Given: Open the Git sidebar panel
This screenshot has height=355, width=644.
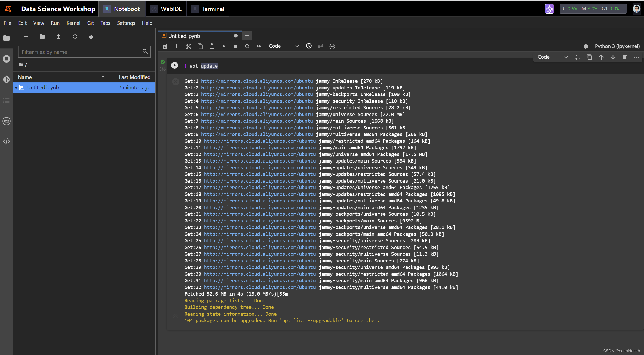Looking at the screenshot, I should (x=6, y=79).
